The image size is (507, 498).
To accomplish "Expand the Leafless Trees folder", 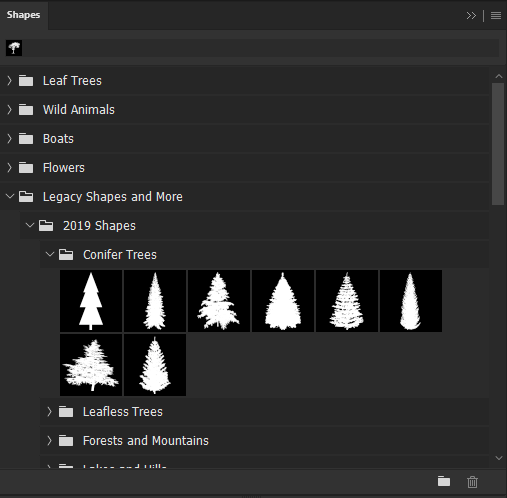I will tap(50, 412).
